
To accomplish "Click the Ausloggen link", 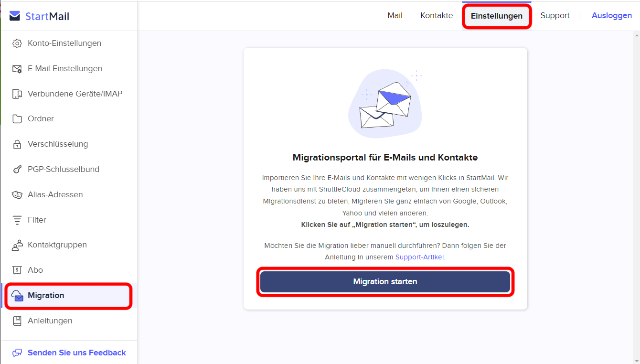I will pyautogui.click(x=612, y=16).
